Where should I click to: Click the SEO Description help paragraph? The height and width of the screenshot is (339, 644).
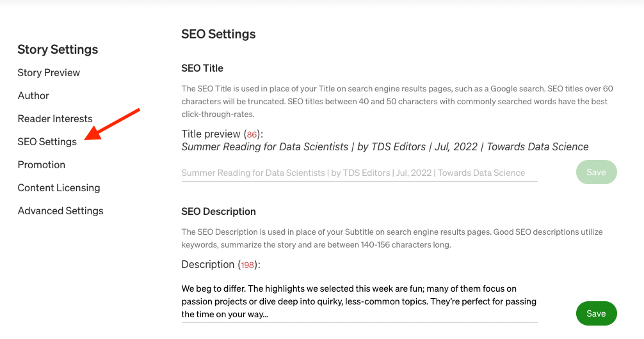392,238
